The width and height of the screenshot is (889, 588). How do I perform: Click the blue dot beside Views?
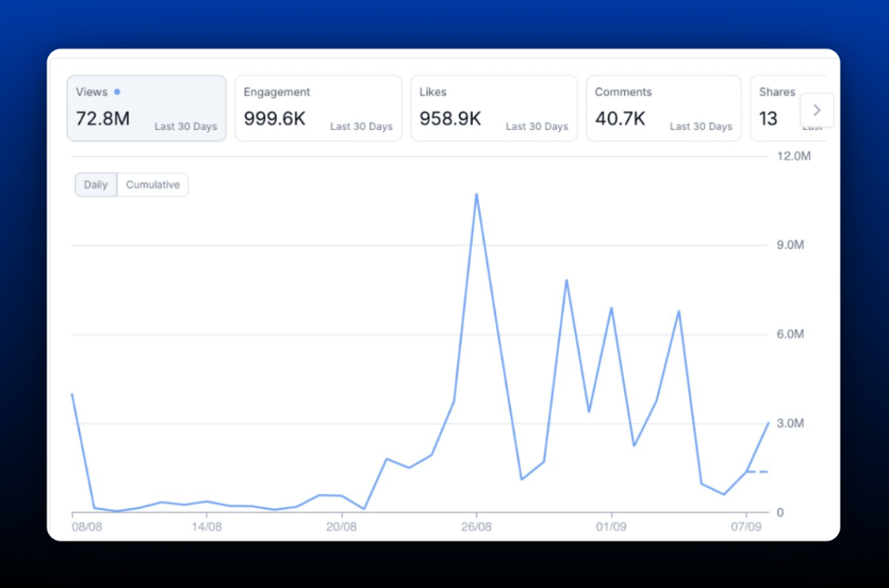tap(117, 92)
